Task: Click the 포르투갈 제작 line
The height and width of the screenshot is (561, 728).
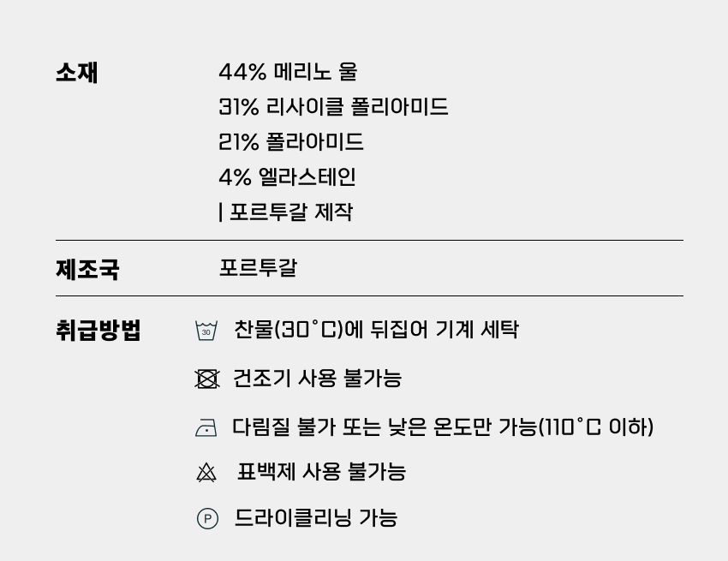Action: coord(286,212)
